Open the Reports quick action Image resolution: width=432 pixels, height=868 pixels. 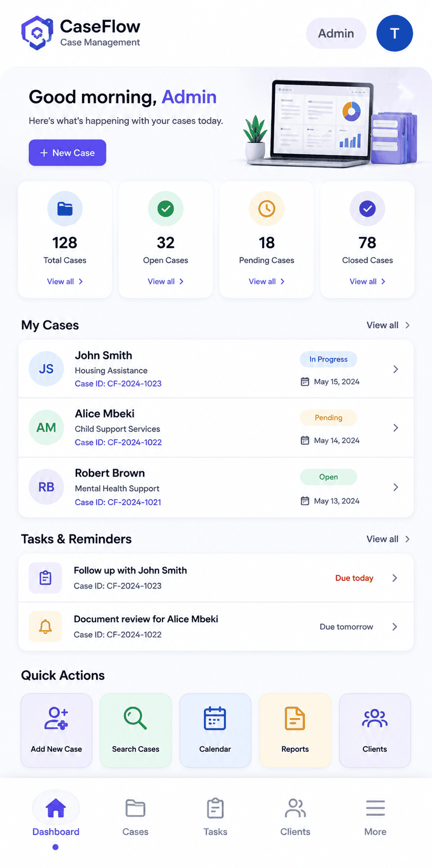(x=295, y=730)
